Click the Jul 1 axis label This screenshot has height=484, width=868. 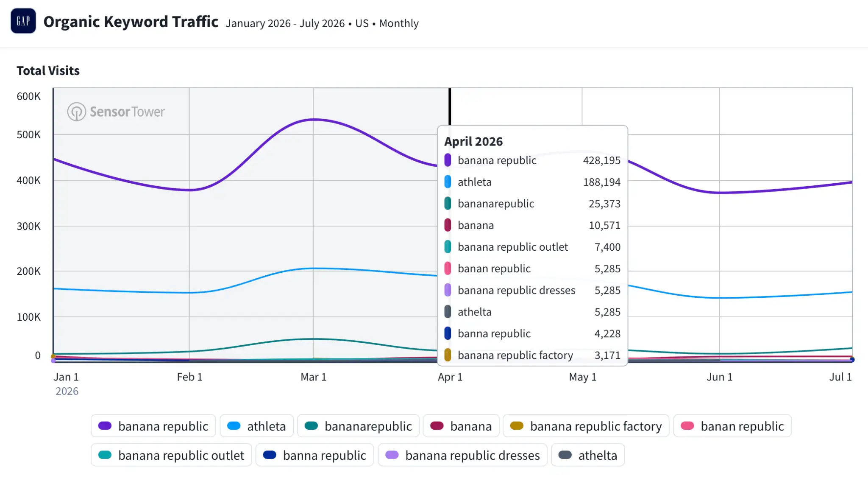tap(840, 377)
